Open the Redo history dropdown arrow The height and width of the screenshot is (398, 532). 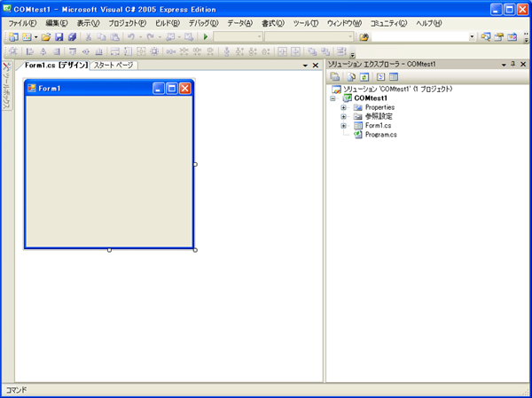coord(160,37)
